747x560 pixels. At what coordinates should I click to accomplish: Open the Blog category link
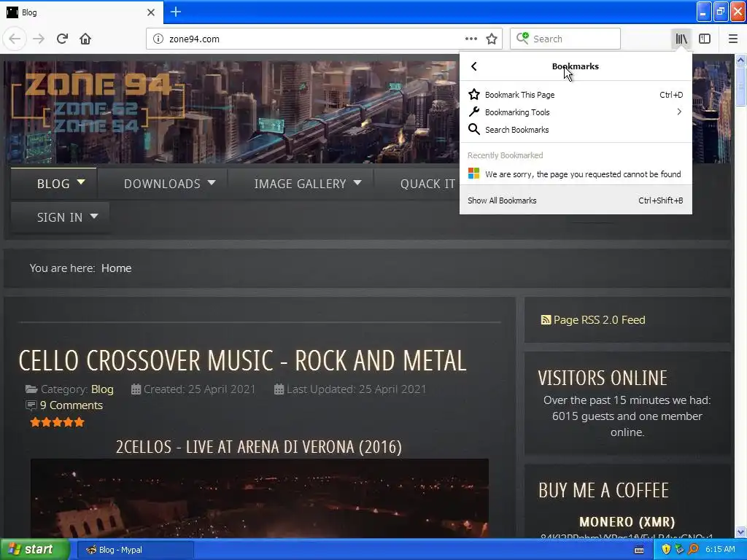click(102, 389)
